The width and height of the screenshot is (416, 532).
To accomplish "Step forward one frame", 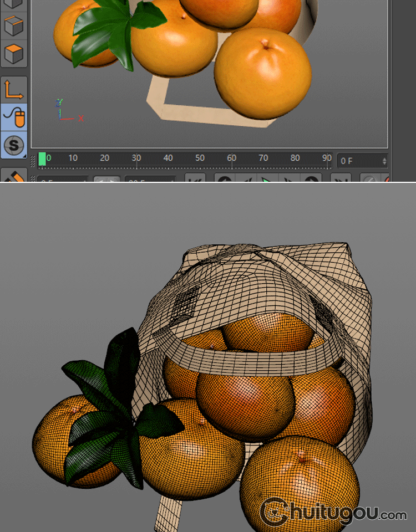I will click(x=288, y=180).
